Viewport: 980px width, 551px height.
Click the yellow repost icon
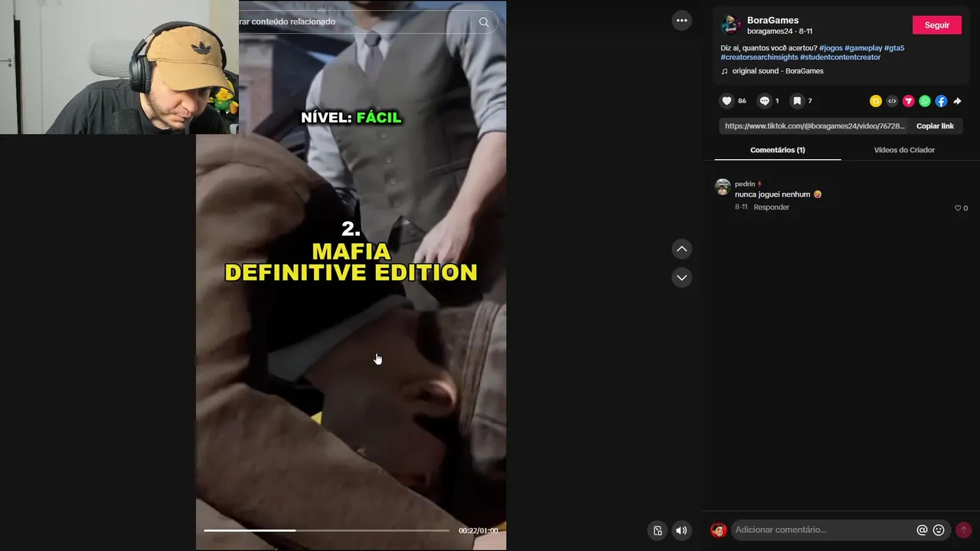tap(876, 101)
